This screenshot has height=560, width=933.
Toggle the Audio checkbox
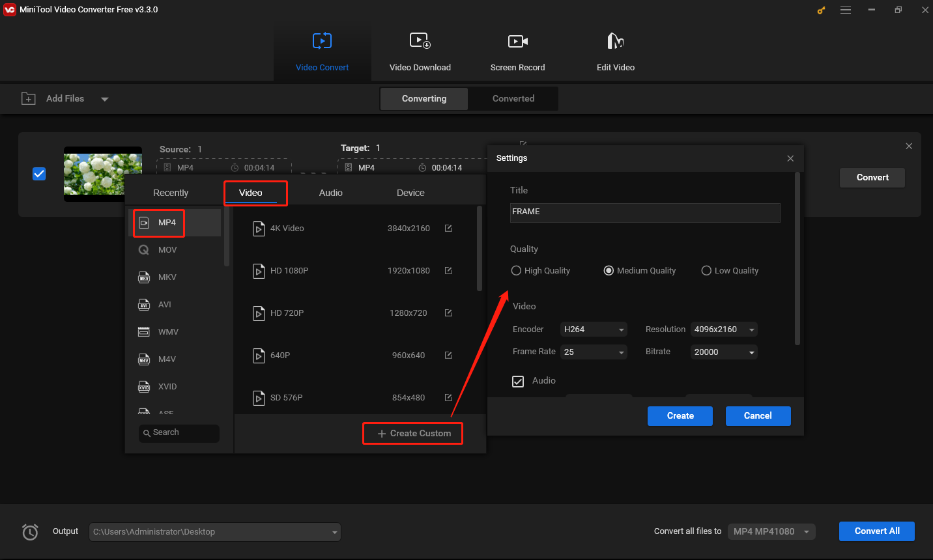[x=518, y=382]
